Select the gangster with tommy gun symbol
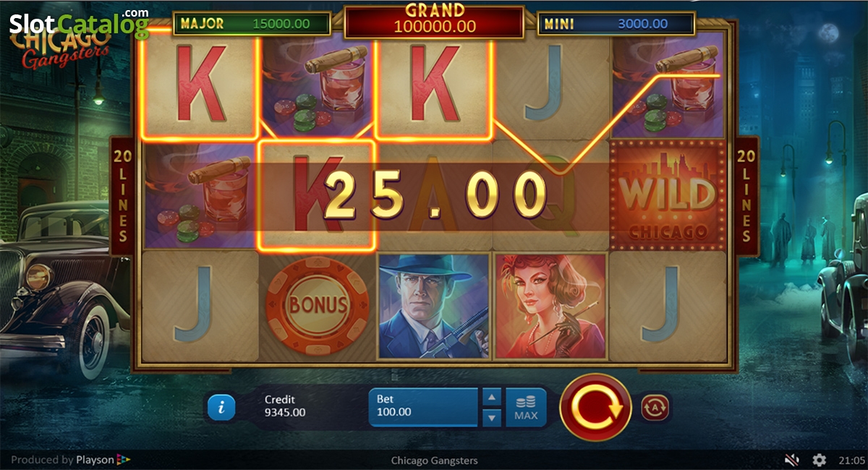This screenshot has width=868, height=470. [433, 305]
